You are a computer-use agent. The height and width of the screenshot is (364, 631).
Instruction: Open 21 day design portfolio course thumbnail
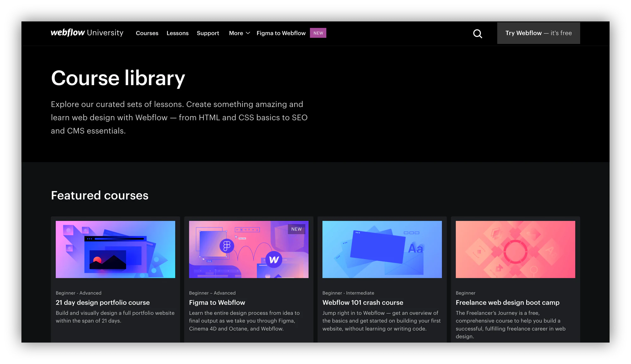pos(115,249)
